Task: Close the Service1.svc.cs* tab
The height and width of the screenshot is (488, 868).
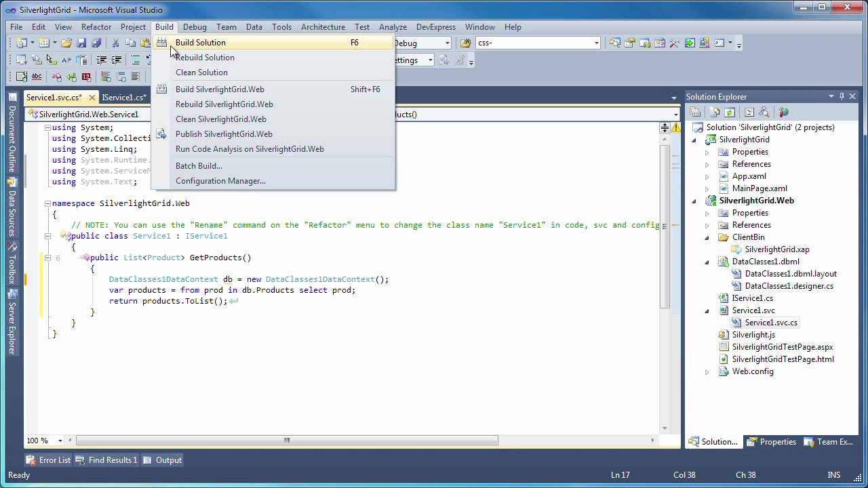Action: click(x=92, y=98)
